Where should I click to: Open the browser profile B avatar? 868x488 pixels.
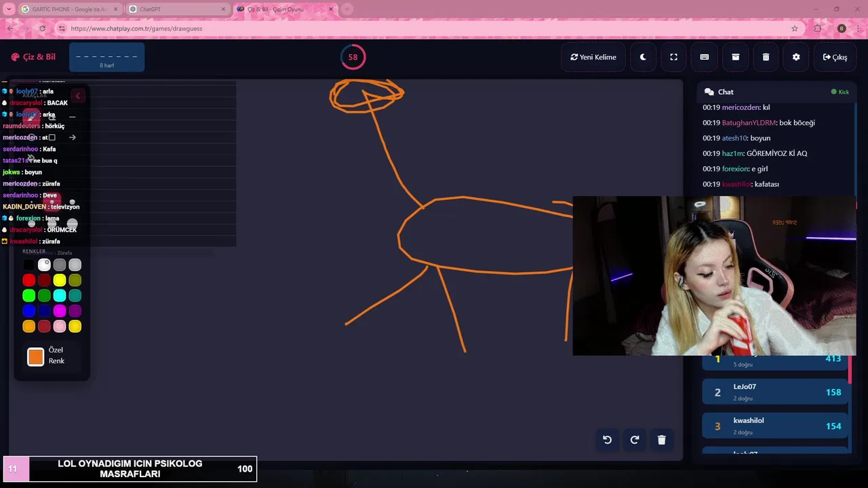point(842,28)
